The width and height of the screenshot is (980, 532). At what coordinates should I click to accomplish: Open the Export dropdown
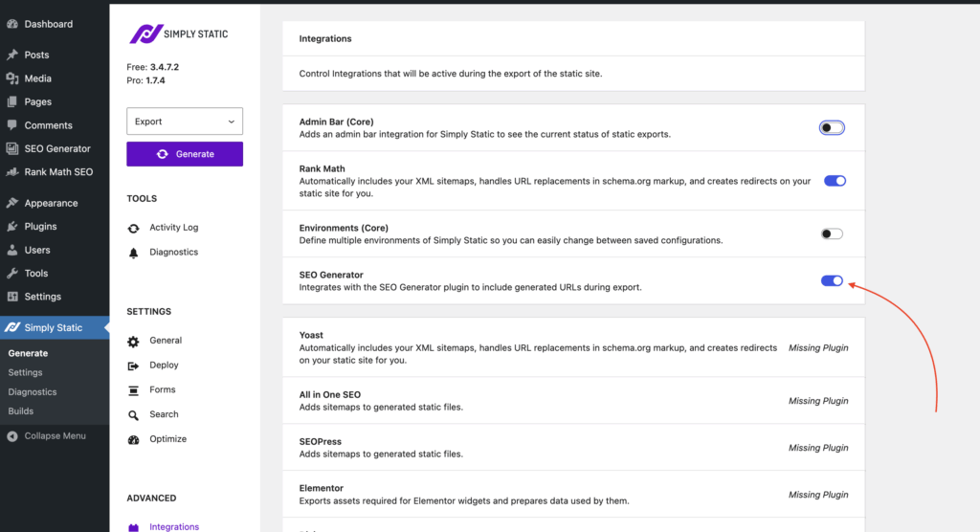click(185, 122)
